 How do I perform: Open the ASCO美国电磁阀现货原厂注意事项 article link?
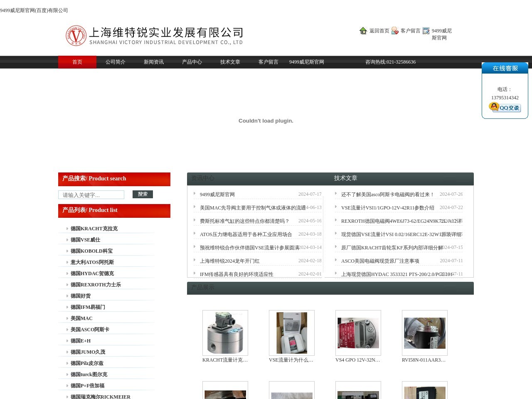380,261
